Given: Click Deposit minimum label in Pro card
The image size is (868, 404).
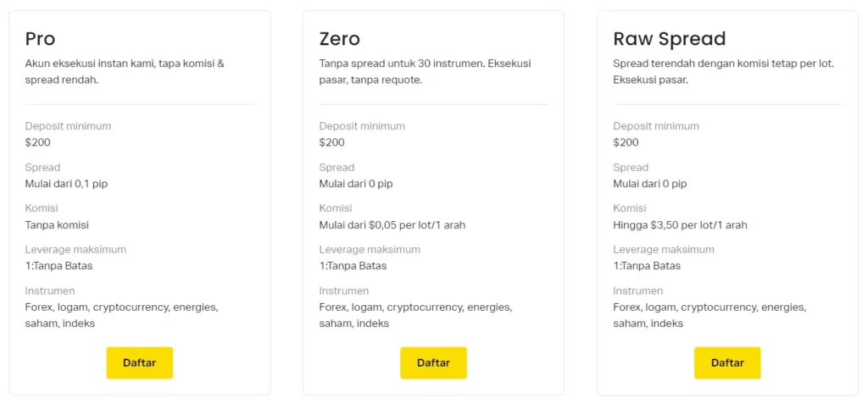Looking at the screenshot, I should click(68, 126).
